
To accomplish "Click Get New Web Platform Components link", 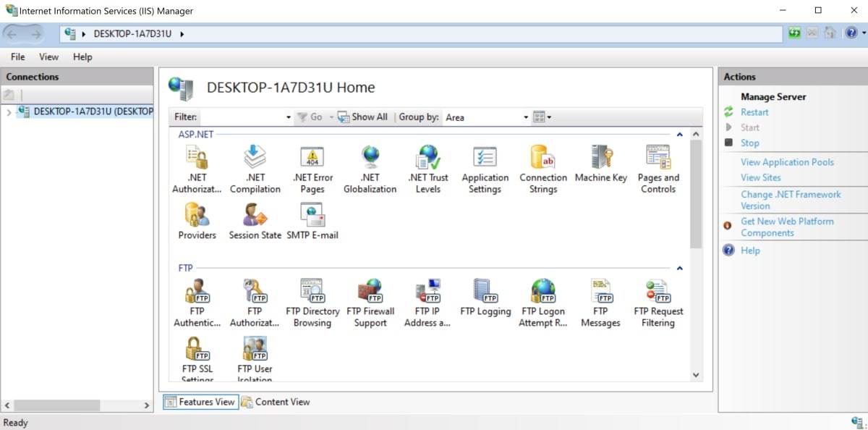I will [x=787, y=227].
